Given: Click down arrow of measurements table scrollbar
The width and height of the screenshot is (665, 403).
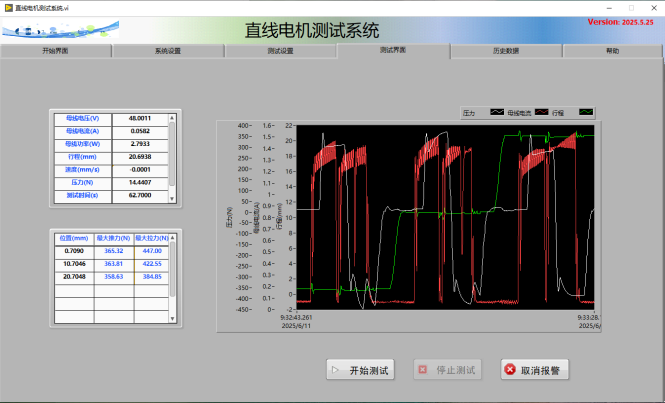Looking at the screenshot, I should coord(171,197).
